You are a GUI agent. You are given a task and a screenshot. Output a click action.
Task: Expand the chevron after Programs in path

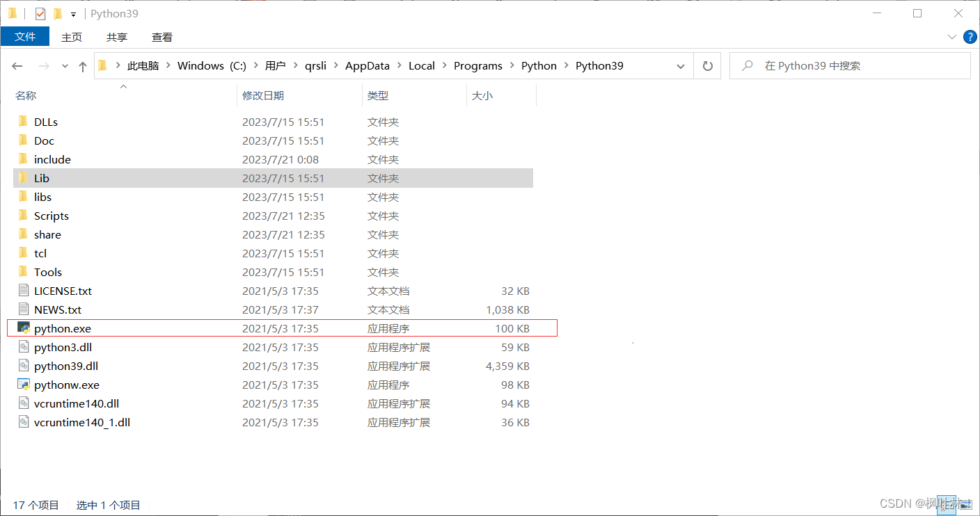tap(512, 66)
